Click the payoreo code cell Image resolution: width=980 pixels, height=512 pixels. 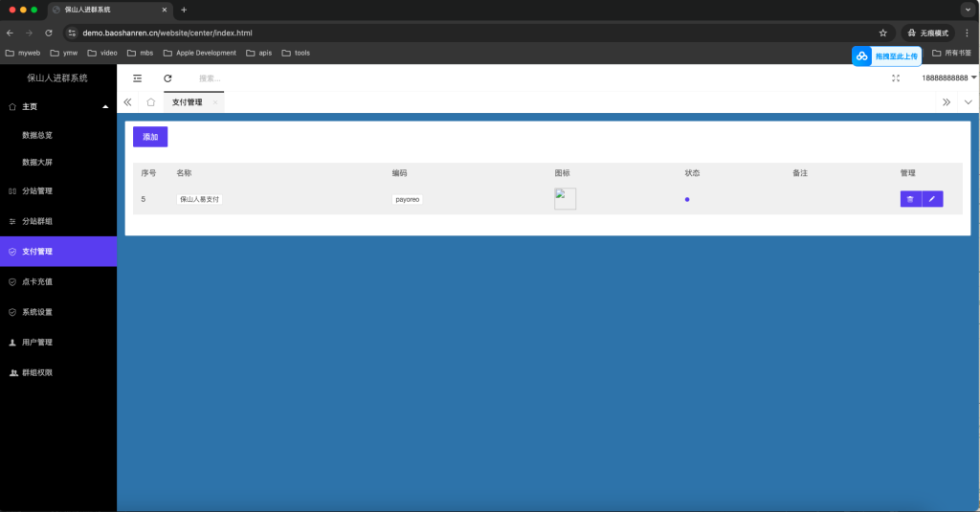(x=408, y=199)
